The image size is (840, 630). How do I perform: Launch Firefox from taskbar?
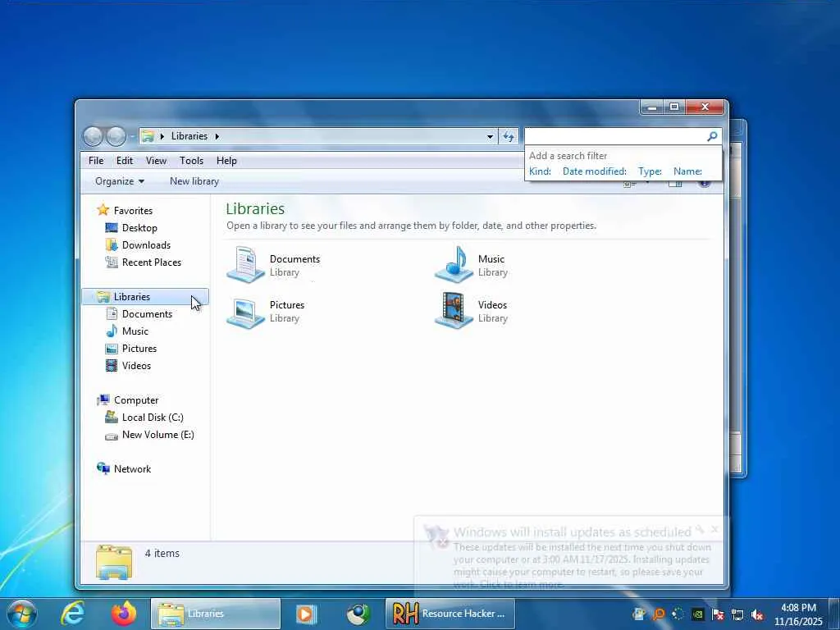123,614
